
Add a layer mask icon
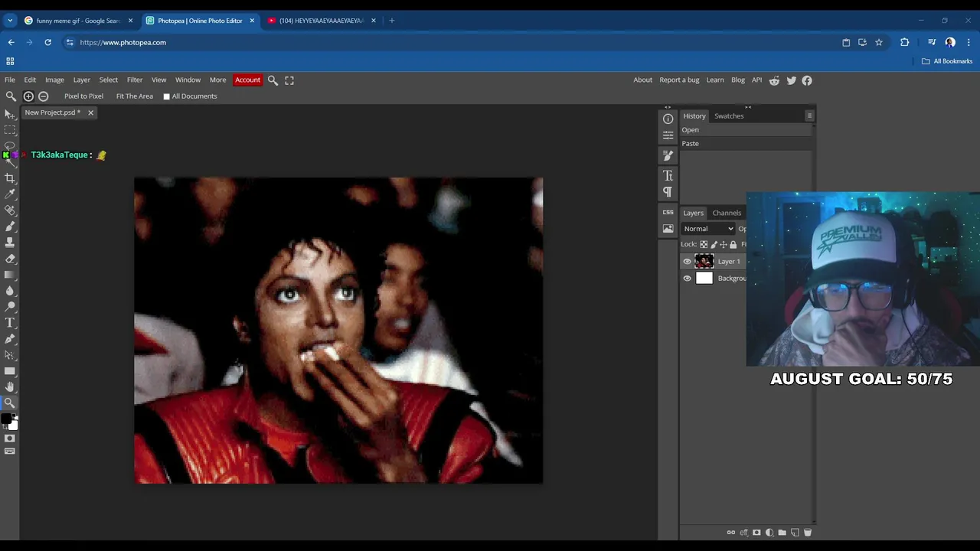[756, 533]
